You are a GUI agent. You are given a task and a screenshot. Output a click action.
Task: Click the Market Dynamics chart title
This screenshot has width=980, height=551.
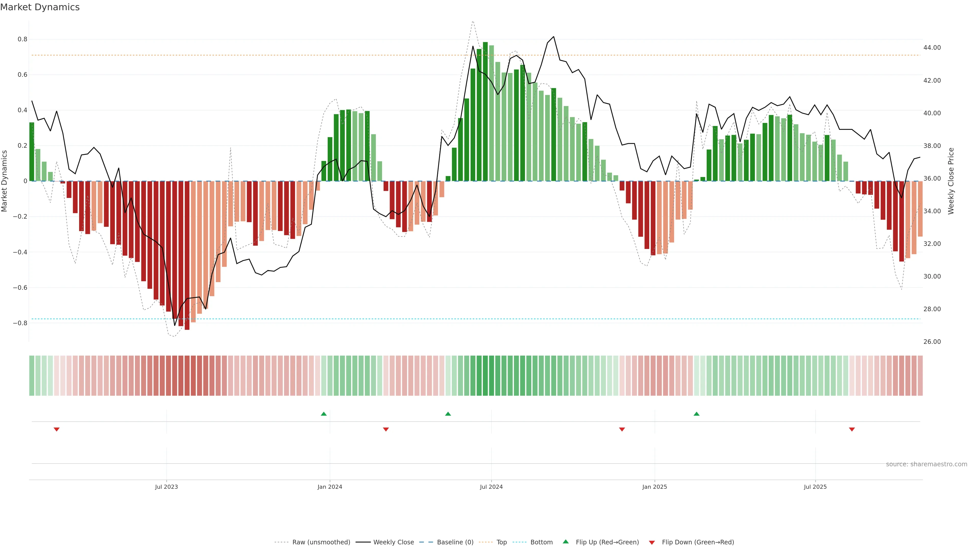point(40,7)
